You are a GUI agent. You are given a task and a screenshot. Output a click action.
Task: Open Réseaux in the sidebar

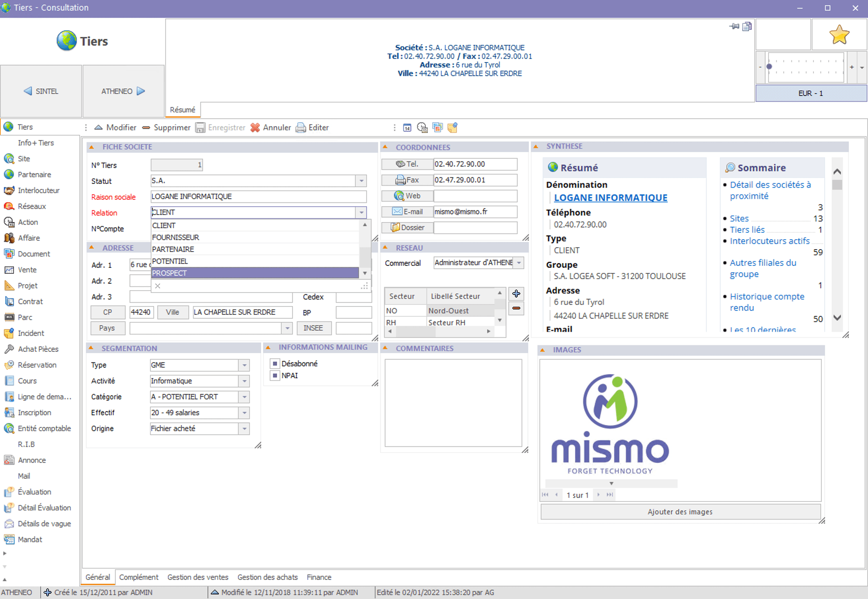point(32,206)
